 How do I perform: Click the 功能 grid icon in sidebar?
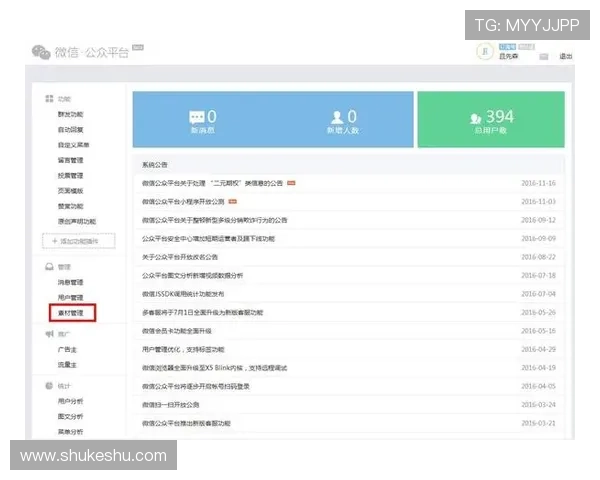49,99
